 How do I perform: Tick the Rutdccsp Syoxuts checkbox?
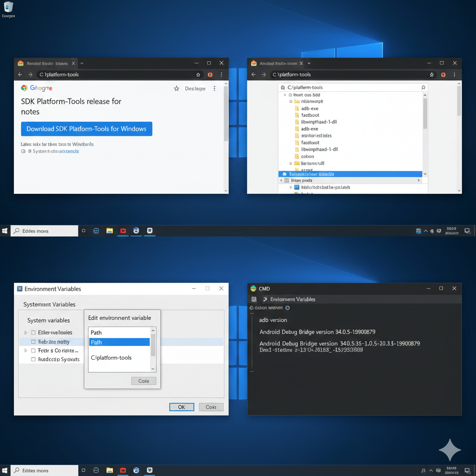coord(33,359)
